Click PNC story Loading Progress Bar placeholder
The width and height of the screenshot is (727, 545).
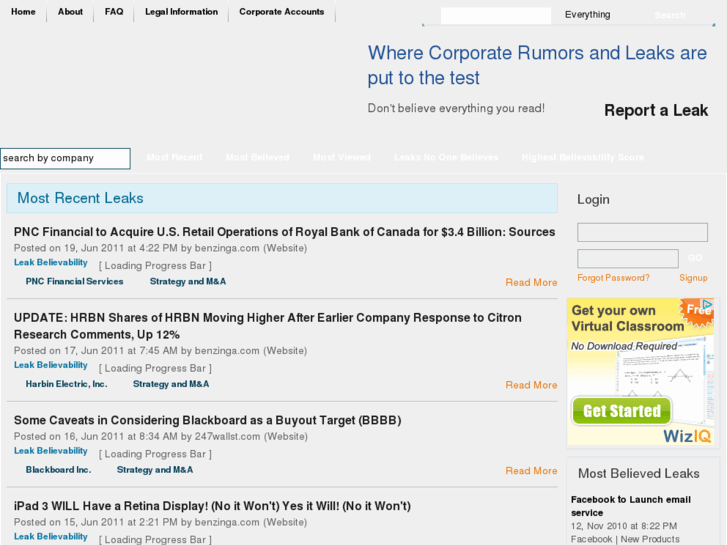(x=155, y=266)
